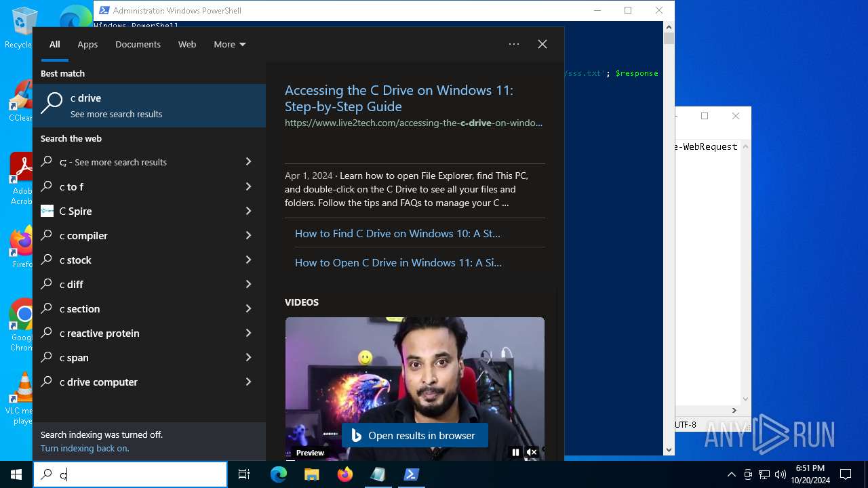This screenshot has height=488, width=868.
Task: Select the 'c drive computer' suggestion
Action: 149,382
